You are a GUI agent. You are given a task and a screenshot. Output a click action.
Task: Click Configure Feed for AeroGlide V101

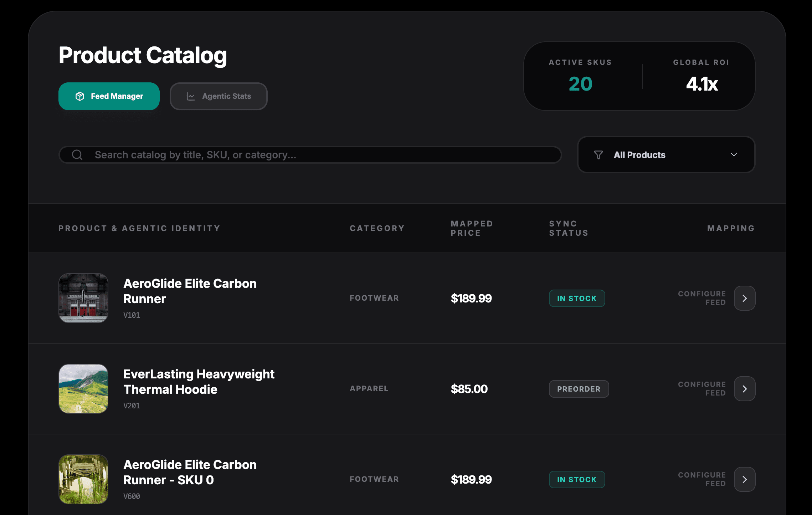pos(701,298)
